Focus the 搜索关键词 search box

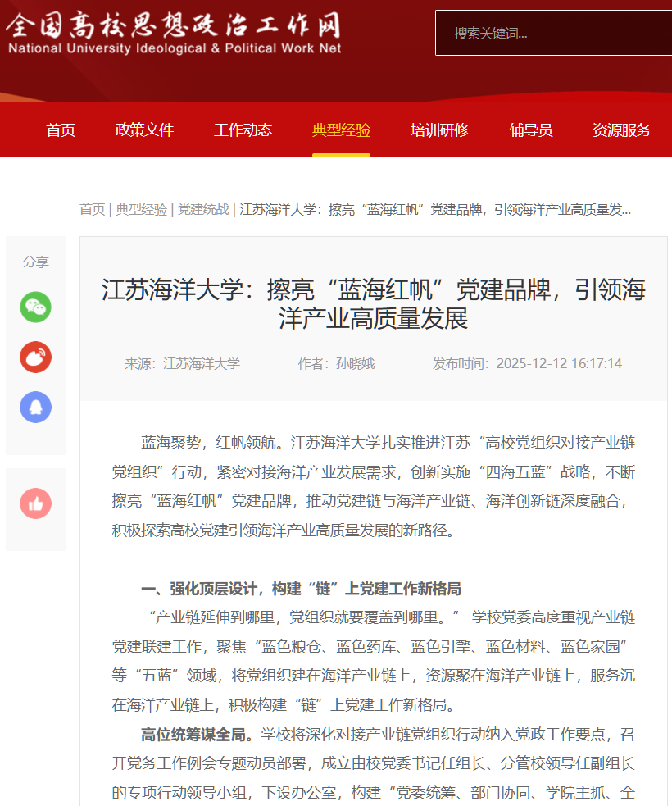(553, 34)
